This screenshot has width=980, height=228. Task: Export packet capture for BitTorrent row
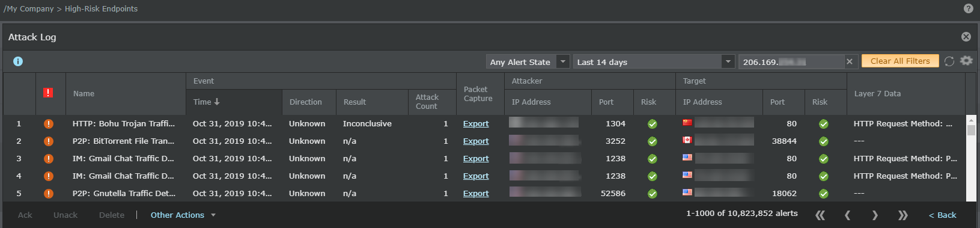(x=476, y=141)
